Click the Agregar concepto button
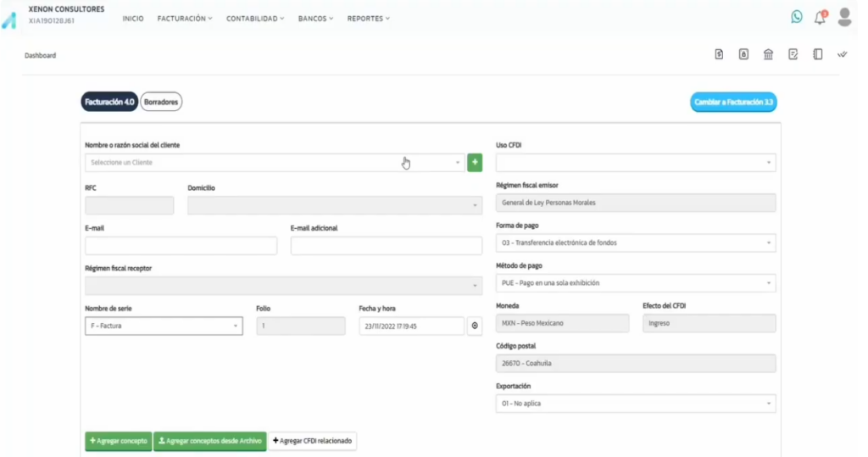 [x=118, y=441]
